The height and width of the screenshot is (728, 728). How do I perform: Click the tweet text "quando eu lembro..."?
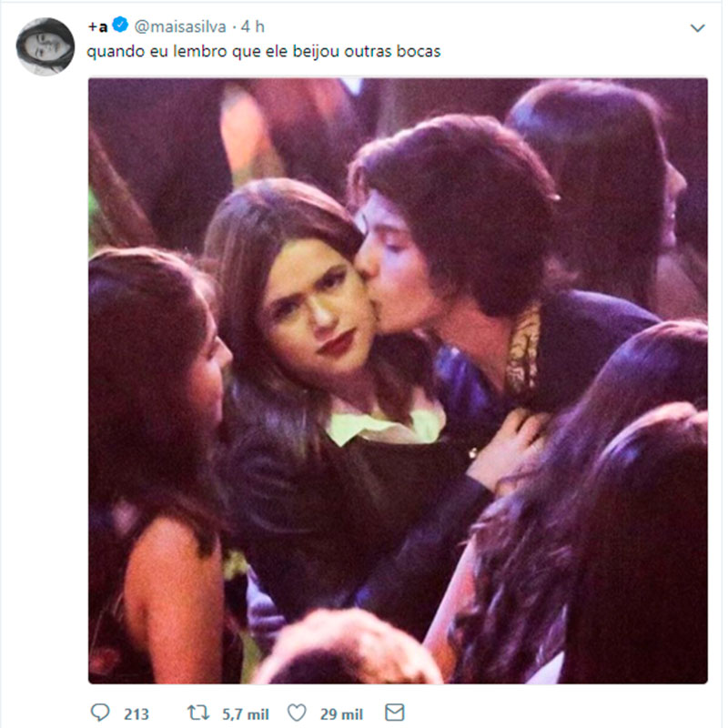[x=264, y=51]
